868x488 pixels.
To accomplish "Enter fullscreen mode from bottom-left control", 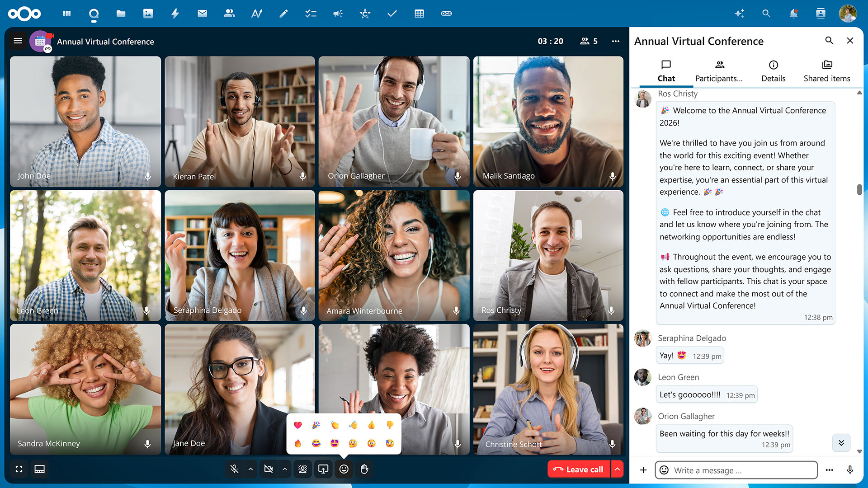I will click(19, 469).
